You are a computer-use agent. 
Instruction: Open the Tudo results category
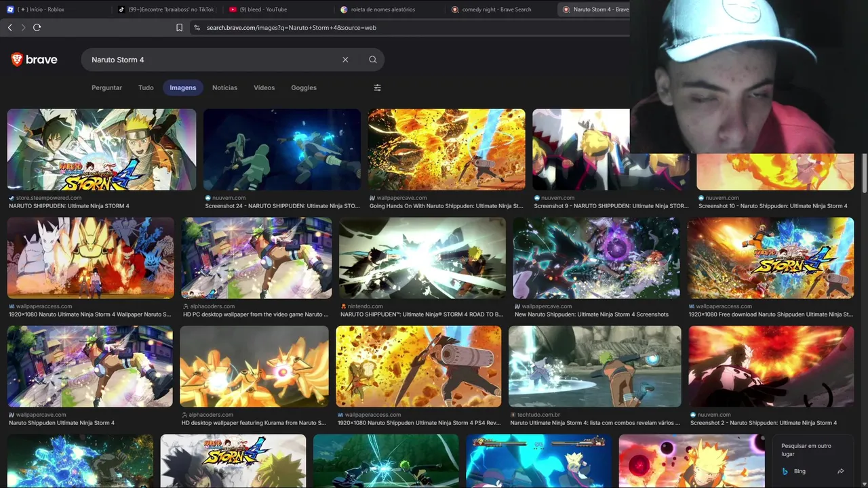tap(146, 87)
